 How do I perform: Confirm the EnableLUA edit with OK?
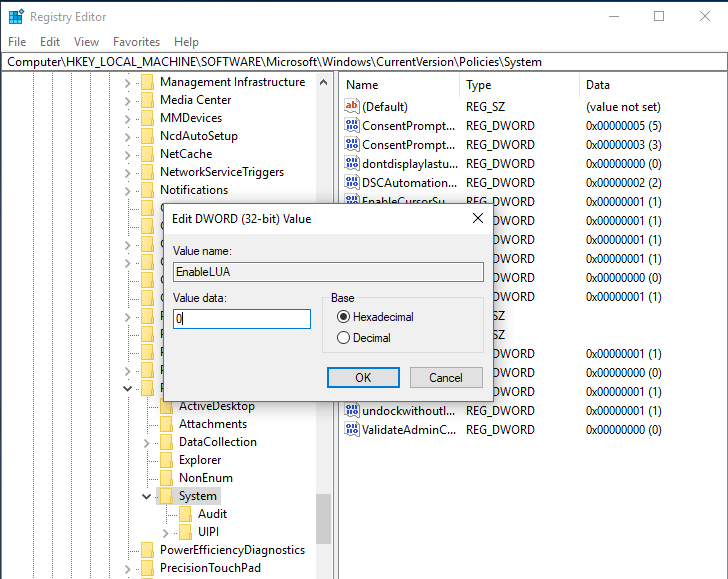363,377
